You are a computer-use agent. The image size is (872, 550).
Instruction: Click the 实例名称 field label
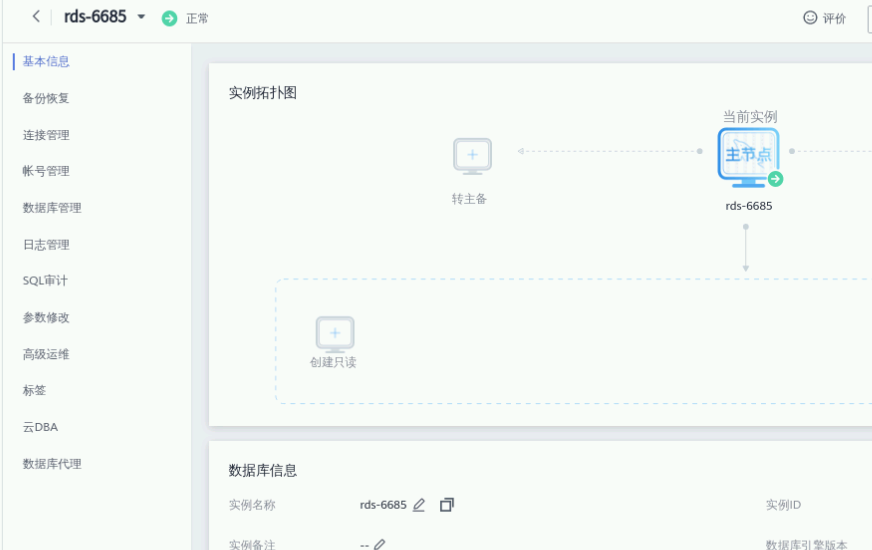(252, 505)
